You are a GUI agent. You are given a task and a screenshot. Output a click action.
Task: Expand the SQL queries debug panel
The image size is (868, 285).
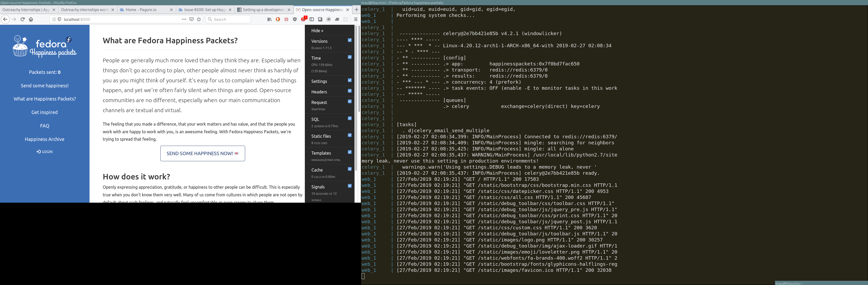tap(315, 120)
